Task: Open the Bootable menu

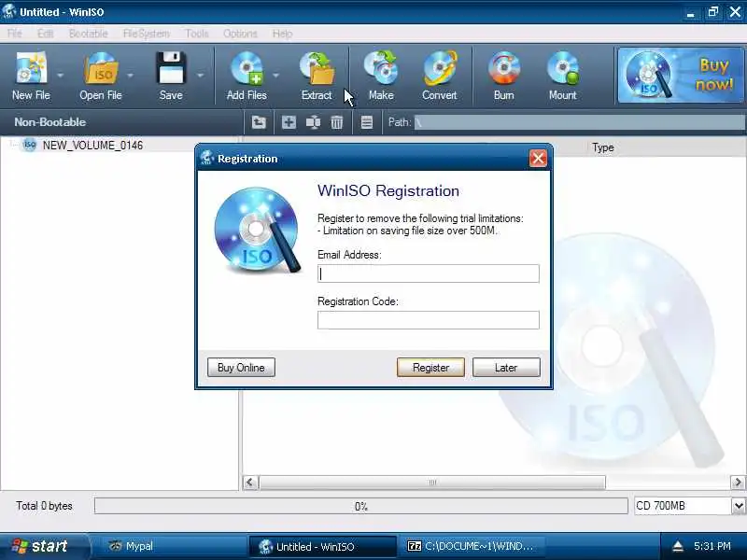Action: (88, 34)
